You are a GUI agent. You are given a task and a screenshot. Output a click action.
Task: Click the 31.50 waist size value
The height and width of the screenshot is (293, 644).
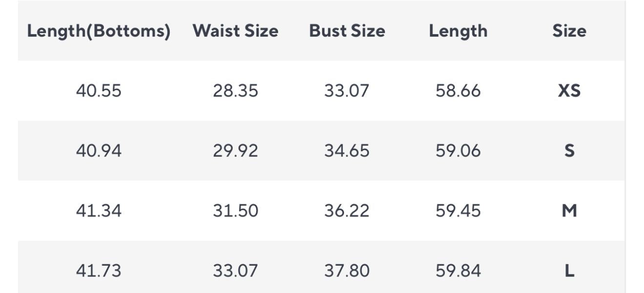click(235, 211)
